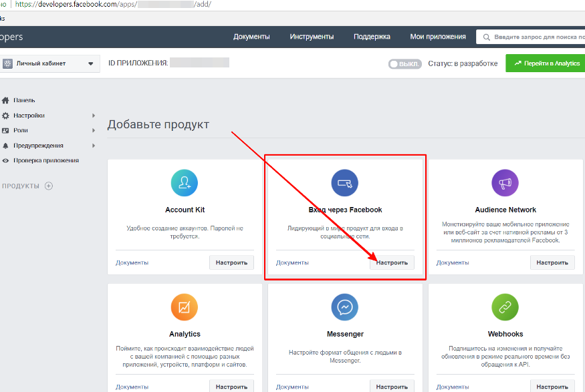Expand the Настройки submenu arrow
The image size is (585, 392).
[x=94, y=116]
